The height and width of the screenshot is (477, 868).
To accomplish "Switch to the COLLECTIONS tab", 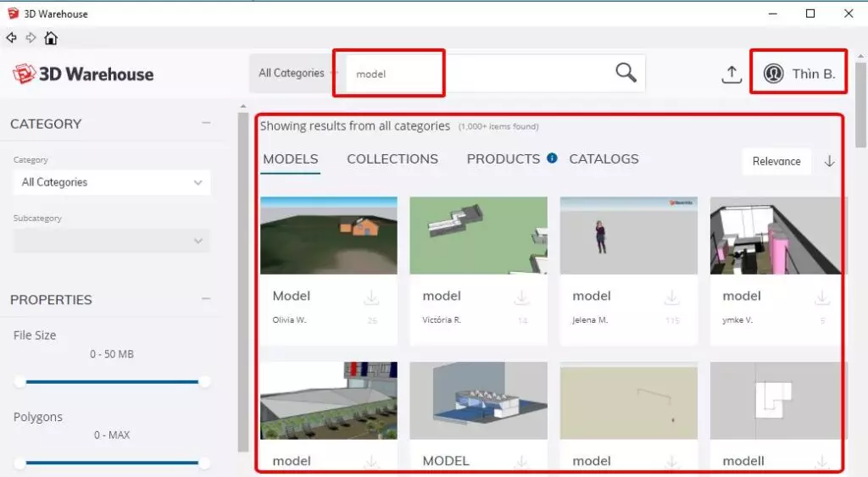I will pos(392,158).
